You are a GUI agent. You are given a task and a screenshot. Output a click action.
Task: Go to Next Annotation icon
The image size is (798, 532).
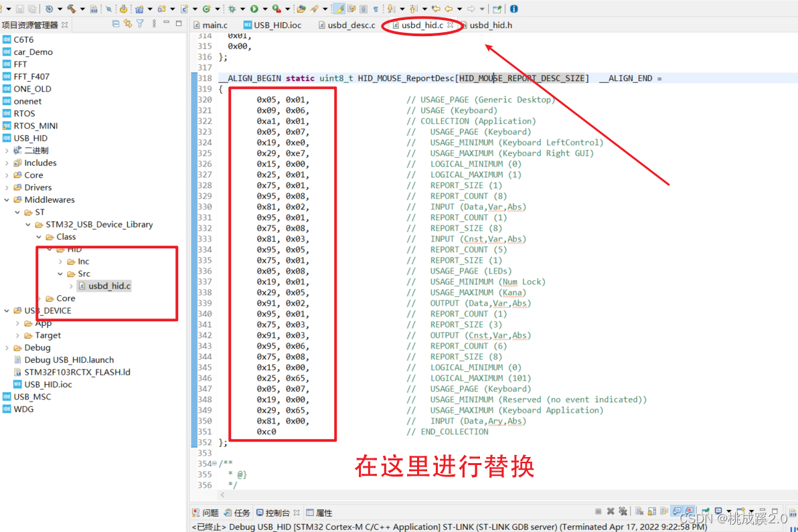(x=391, y=9)
